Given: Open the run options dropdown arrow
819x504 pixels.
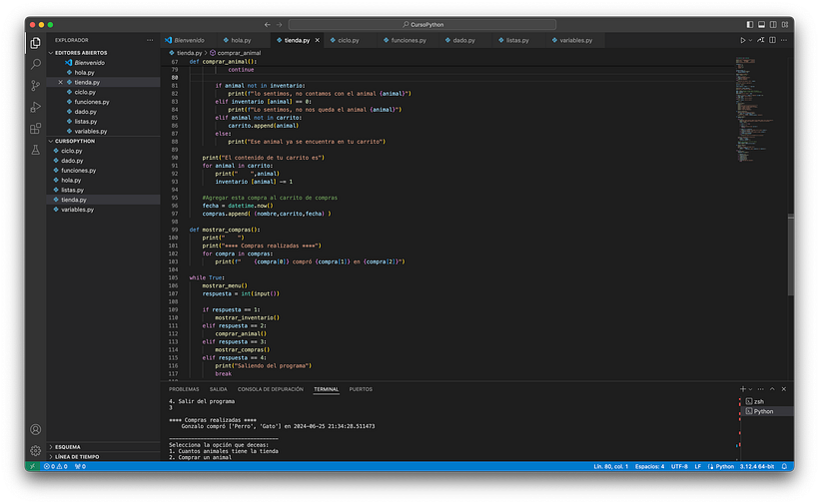Looking at the screenshot, I should tap(750, 40).
